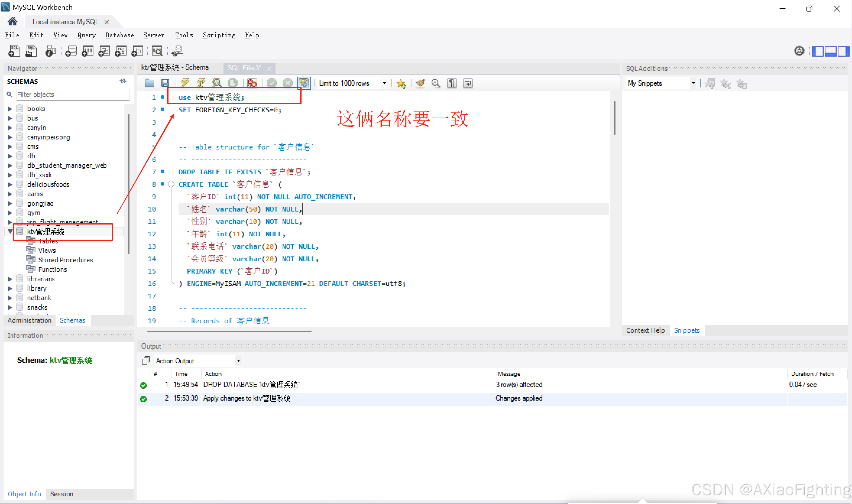Click the Filter objects search field

click(72, 95)
